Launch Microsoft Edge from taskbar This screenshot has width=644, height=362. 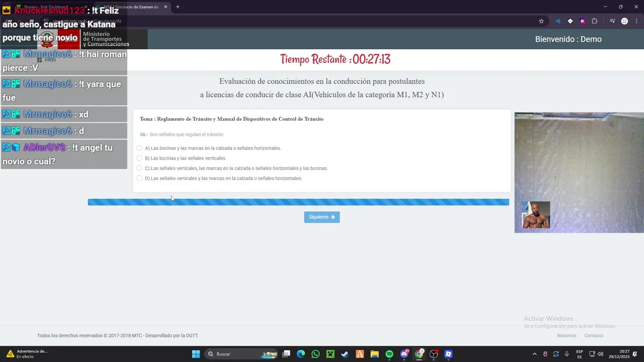point(301,354)
